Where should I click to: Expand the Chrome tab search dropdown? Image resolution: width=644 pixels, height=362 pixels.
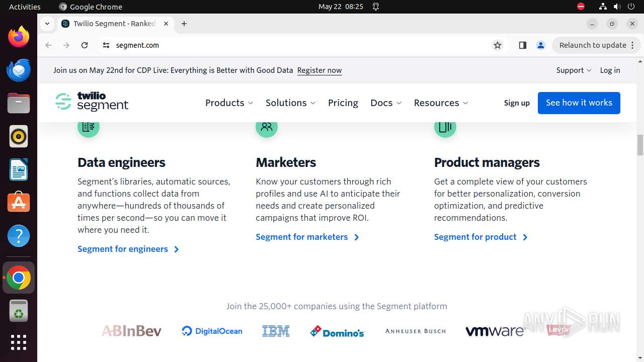coord(47,24)
